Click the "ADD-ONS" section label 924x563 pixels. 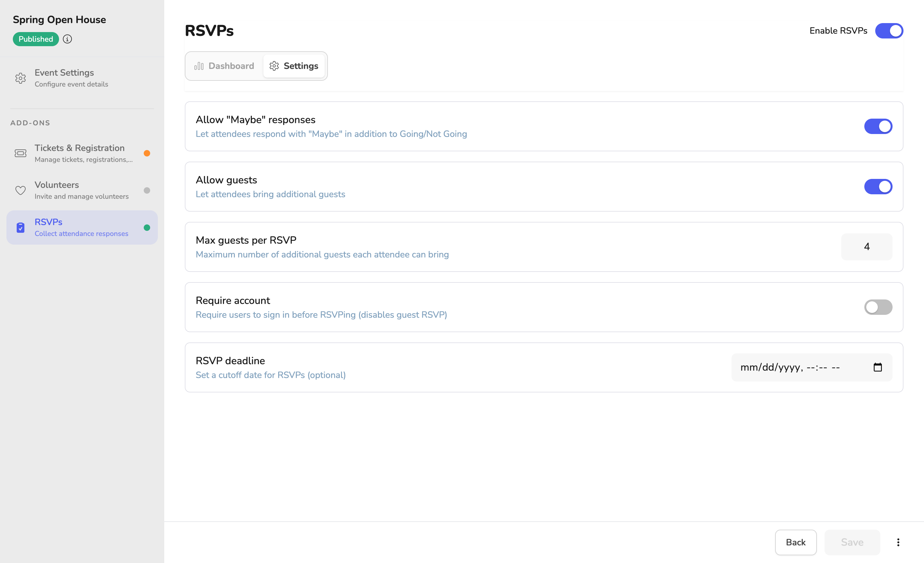point(30,123)
